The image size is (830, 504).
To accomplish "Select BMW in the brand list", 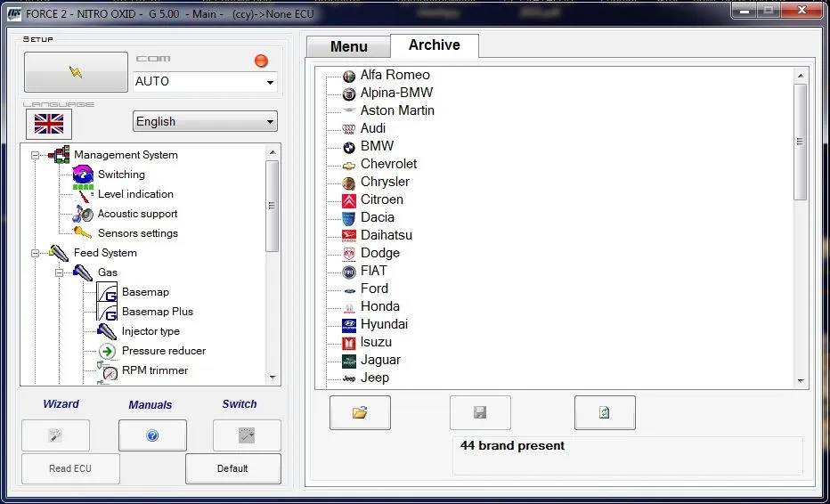I will point(377,146).
